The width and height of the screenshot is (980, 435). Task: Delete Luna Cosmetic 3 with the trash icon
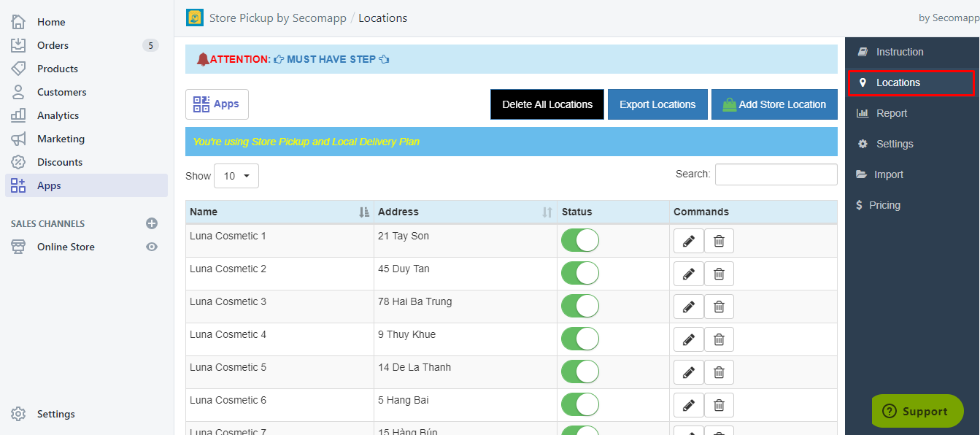[x=719, y=307]
